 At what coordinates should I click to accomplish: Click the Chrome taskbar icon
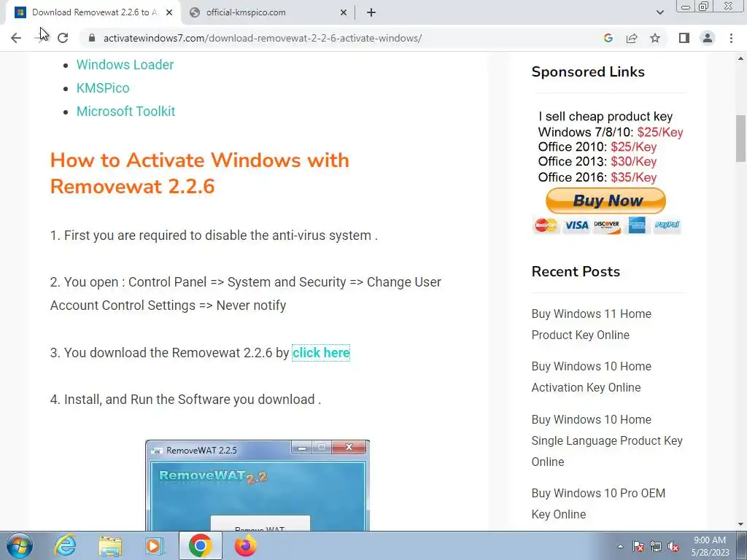tap(200, 545)
